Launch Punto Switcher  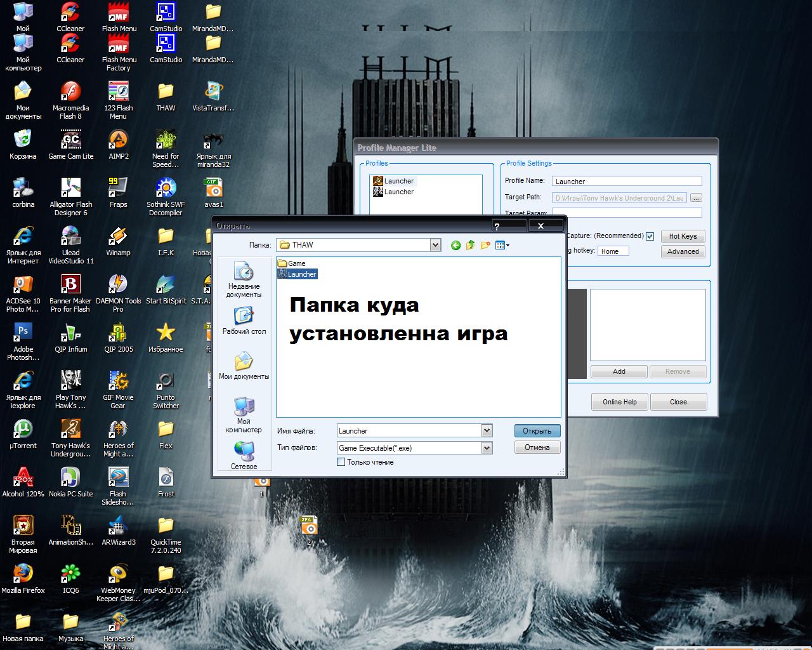pyautogui.click(x=166, y=390)
